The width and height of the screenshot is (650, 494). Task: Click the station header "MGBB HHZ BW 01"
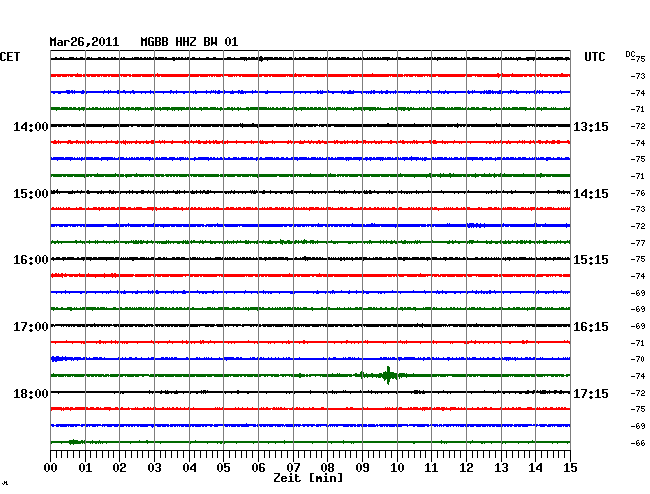(189, 42)
